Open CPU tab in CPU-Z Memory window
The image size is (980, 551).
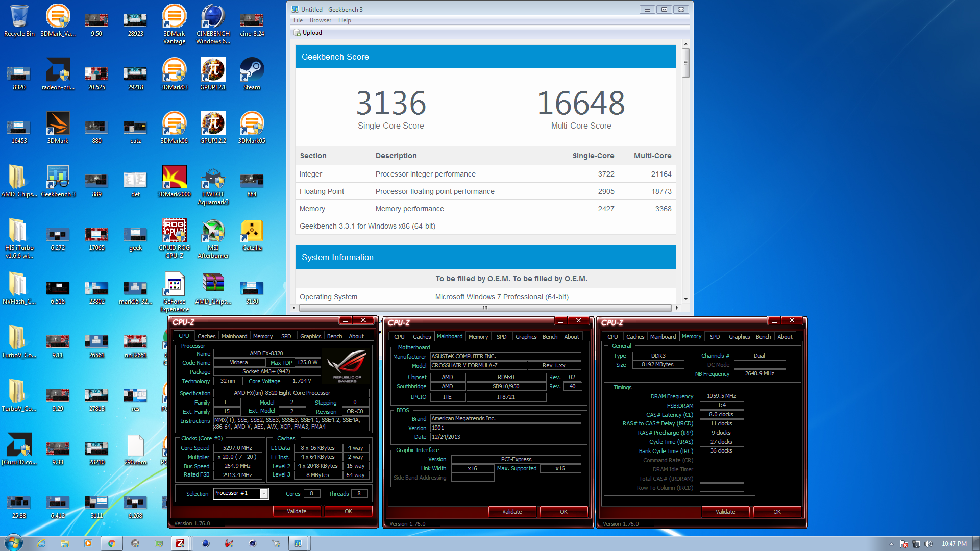(x=612, y=337)
